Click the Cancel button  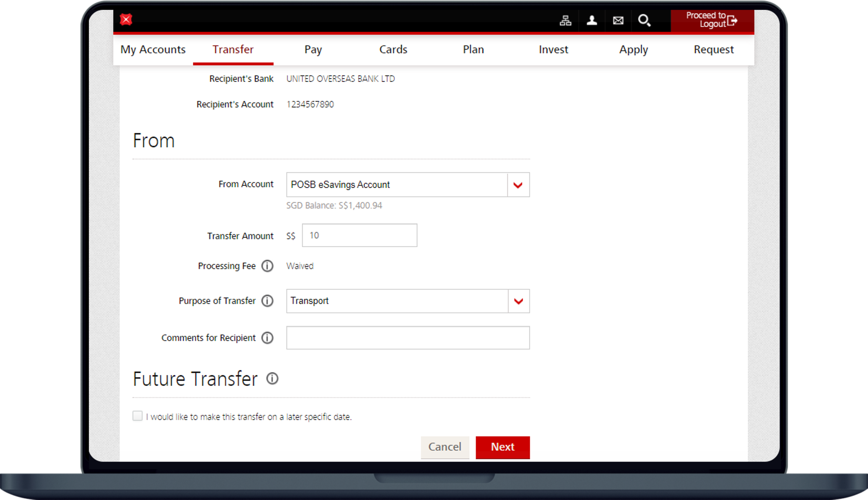click(445, 447)
